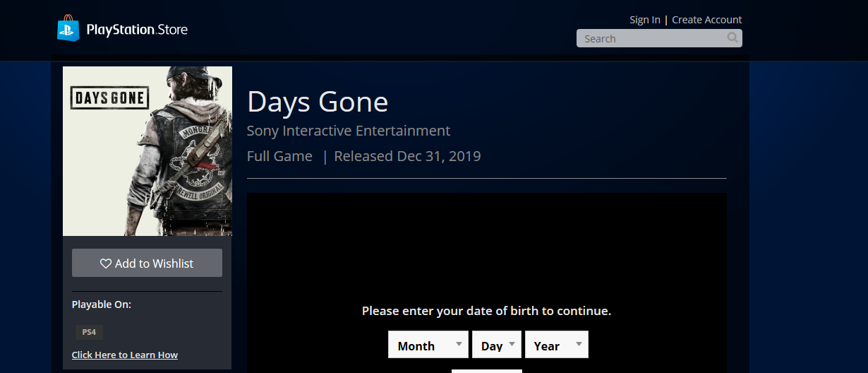Open the Create Account link
The height and width of the screenshot is (373, 868).
(706, 20)
